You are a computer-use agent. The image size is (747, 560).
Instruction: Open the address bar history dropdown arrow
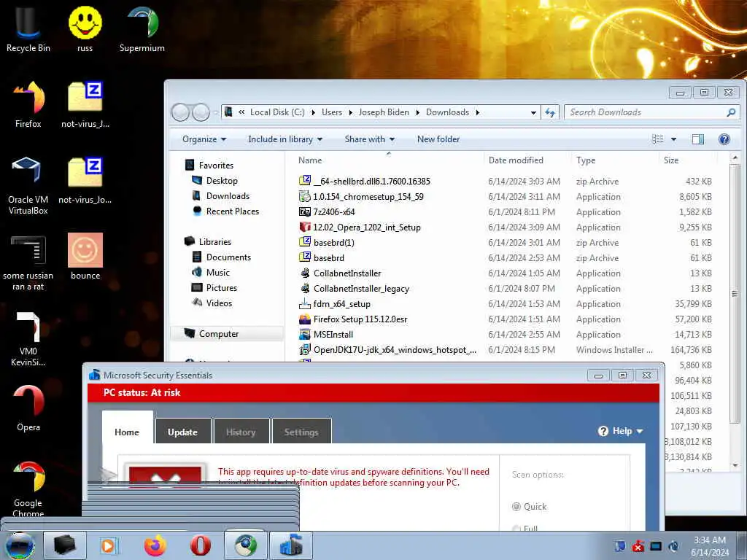[x=533, y=113]
